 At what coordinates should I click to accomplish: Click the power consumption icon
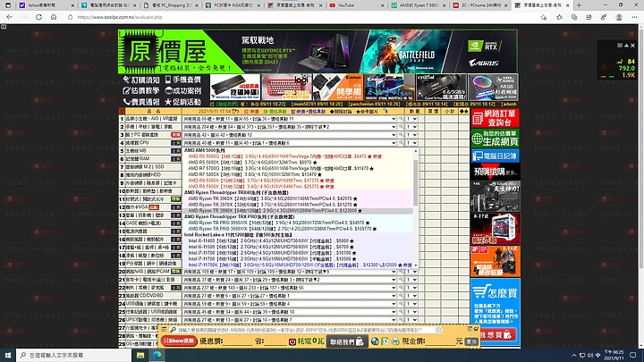pyautogui.click(x=292, y=341)
